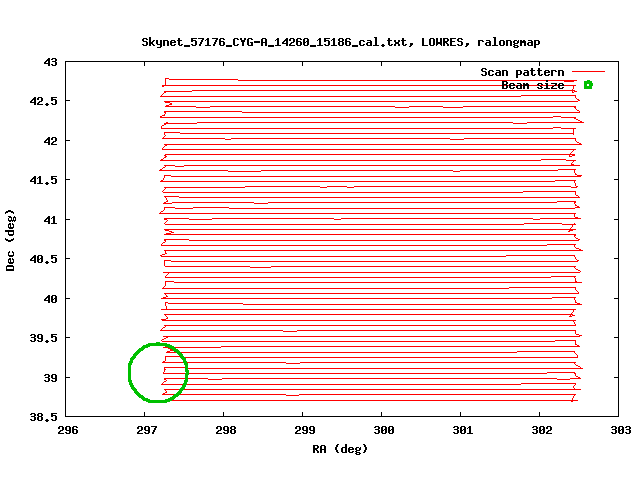Click the x-axis tick label 298
The image size is (640, 480).
(226, 430)
